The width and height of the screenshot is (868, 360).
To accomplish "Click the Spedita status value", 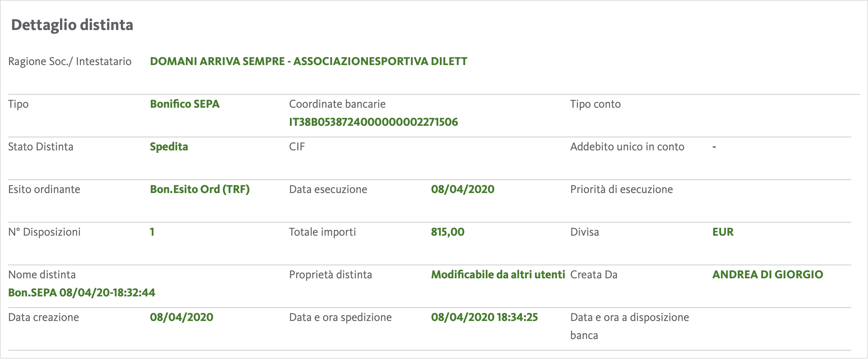I will coord(169,147).
